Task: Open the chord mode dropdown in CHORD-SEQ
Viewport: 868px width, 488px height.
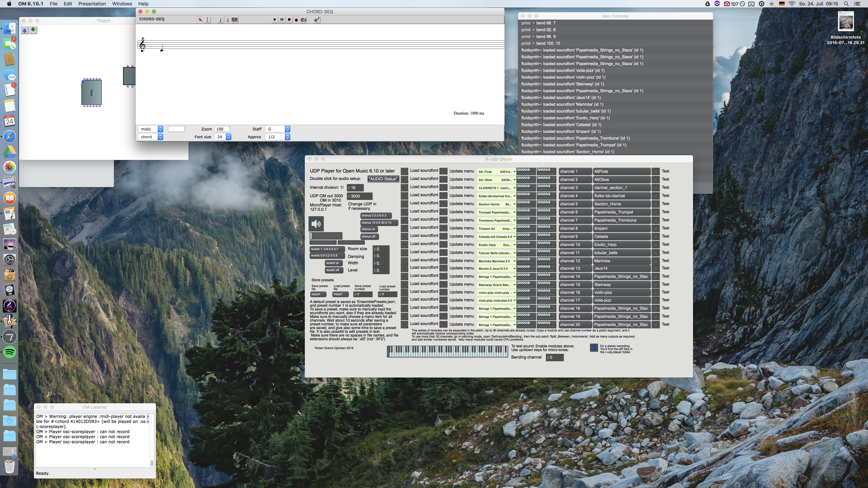Action: pos(151,137)
